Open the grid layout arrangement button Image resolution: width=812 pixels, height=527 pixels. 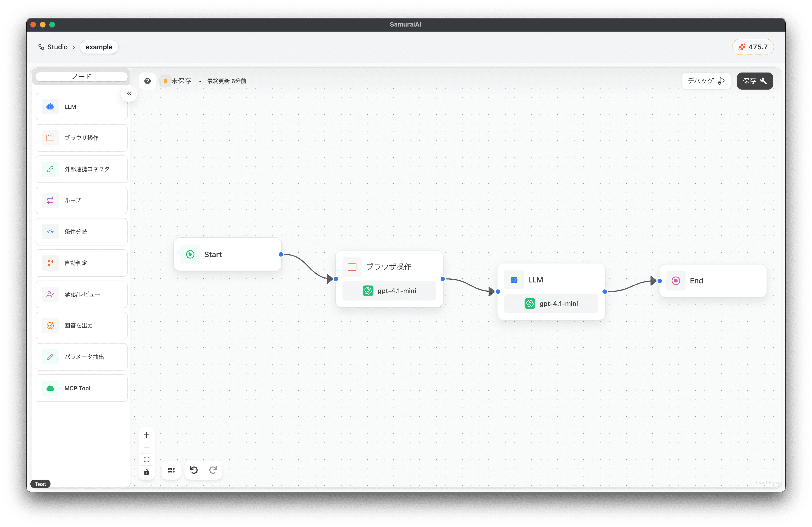click(x=171, y=470)
